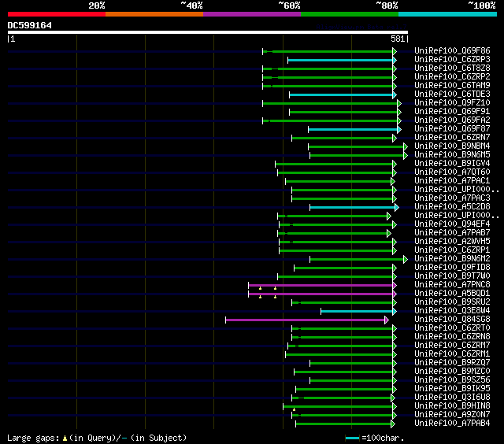The height and width of the screenshot is (444, 504).
Task: Click the UniRef100_Q3I6U8 label
Action: coord(452,398)
